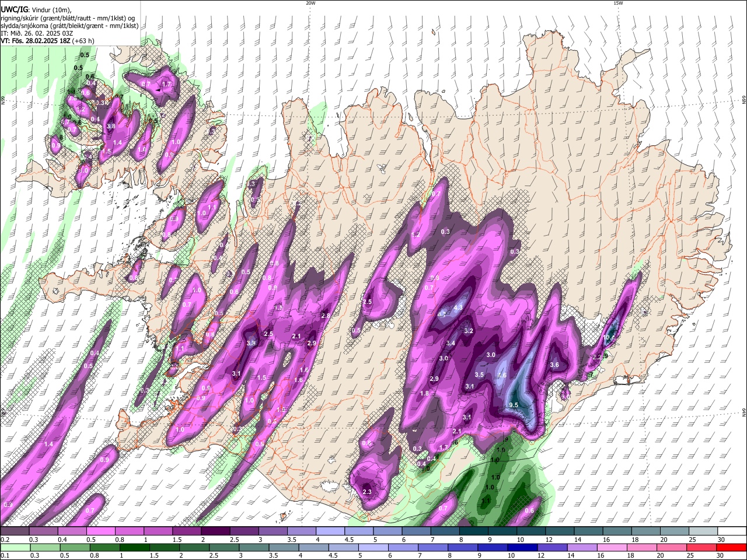Select the 4.3 value label on the map
This screenshot has height=560, width=747.
pos(458,307)
